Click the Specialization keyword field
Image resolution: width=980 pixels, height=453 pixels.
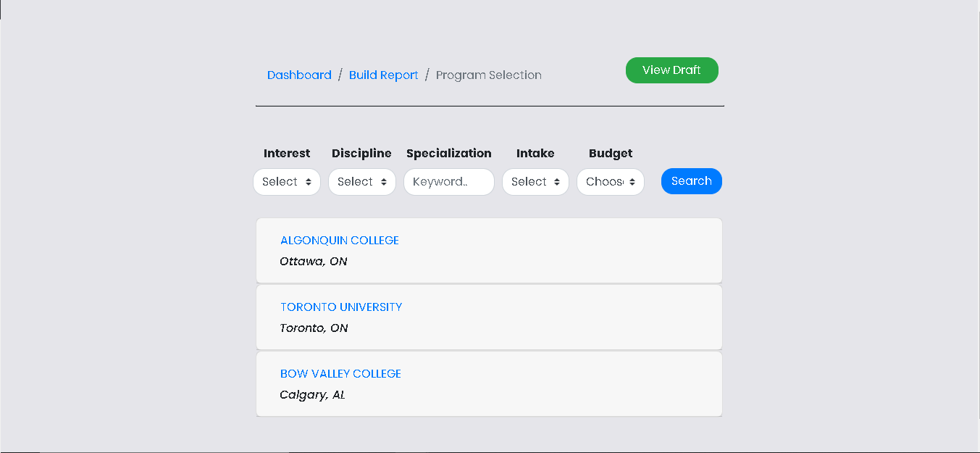tap(449, 182)
